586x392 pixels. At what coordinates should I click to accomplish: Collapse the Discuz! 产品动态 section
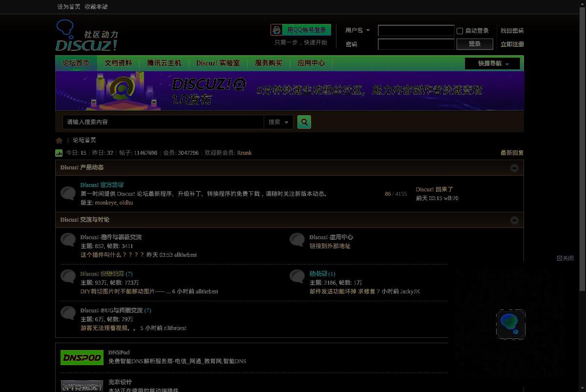tap(514, 168)
